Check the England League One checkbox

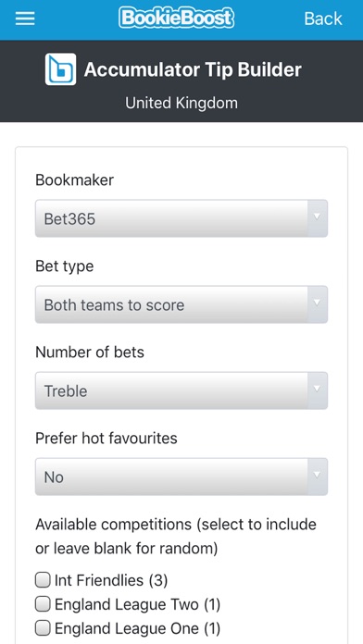click(43, 628)
